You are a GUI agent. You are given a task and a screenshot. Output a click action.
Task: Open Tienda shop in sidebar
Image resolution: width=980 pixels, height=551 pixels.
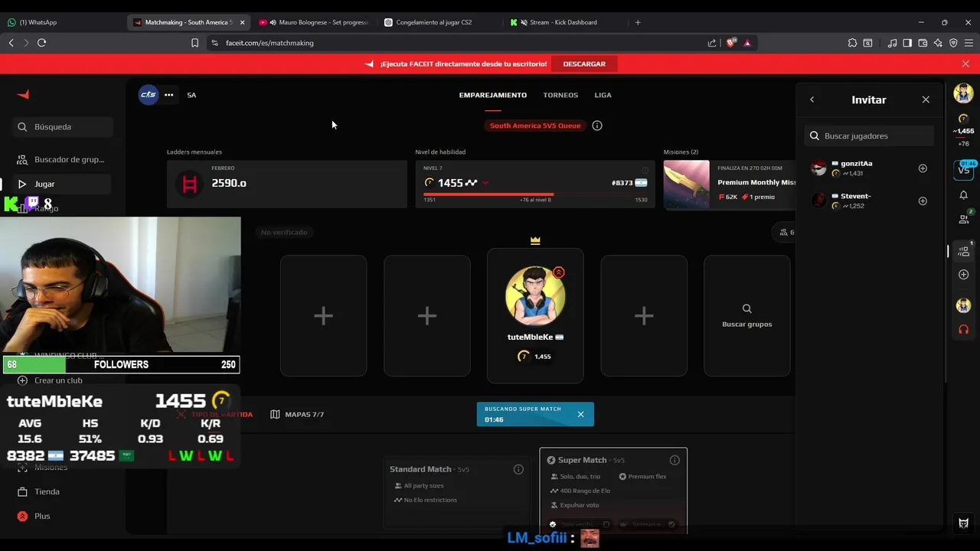click(47, 491)
